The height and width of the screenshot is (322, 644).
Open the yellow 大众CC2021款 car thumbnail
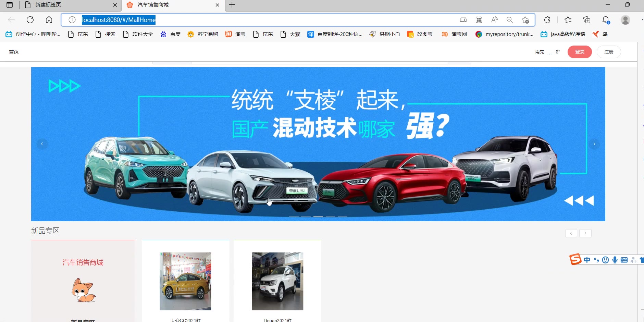click(185, 281)
